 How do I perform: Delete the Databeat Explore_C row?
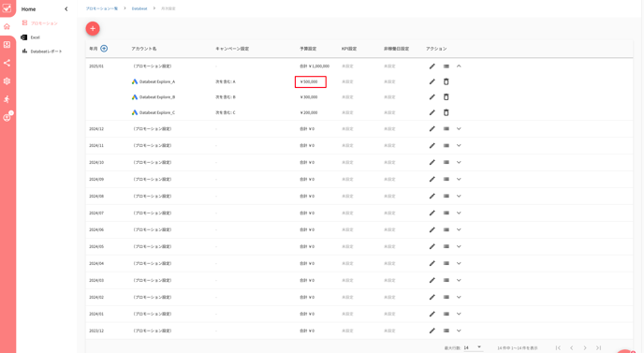446,112
